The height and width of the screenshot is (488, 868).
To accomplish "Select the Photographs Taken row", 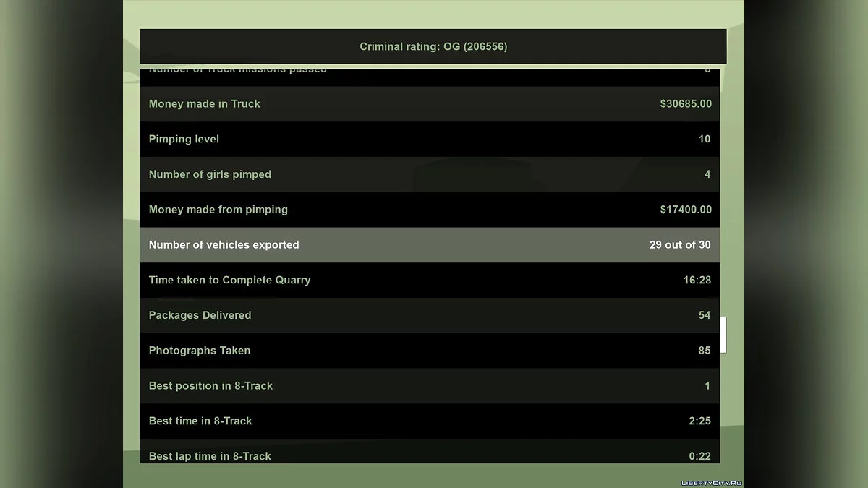I will pos(429,351).
